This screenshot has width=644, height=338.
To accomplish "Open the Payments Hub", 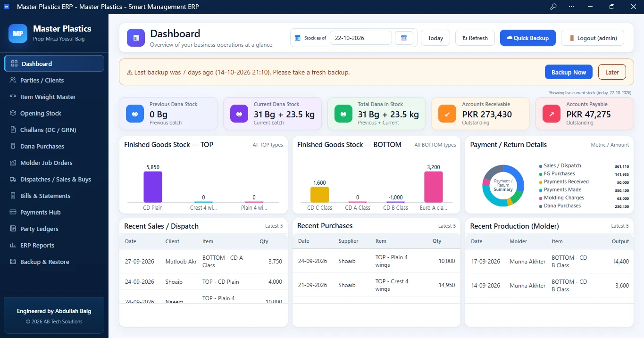I will click(54, 212).
